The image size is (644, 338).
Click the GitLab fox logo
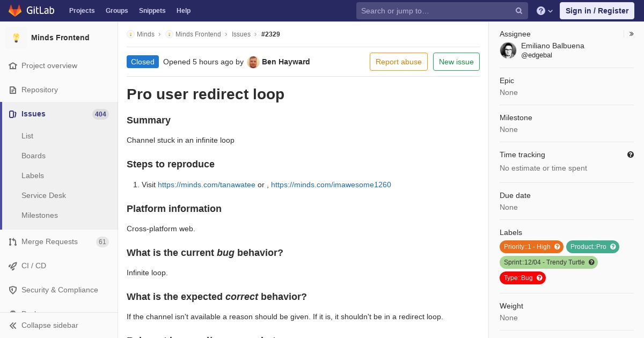coord(15,10)
